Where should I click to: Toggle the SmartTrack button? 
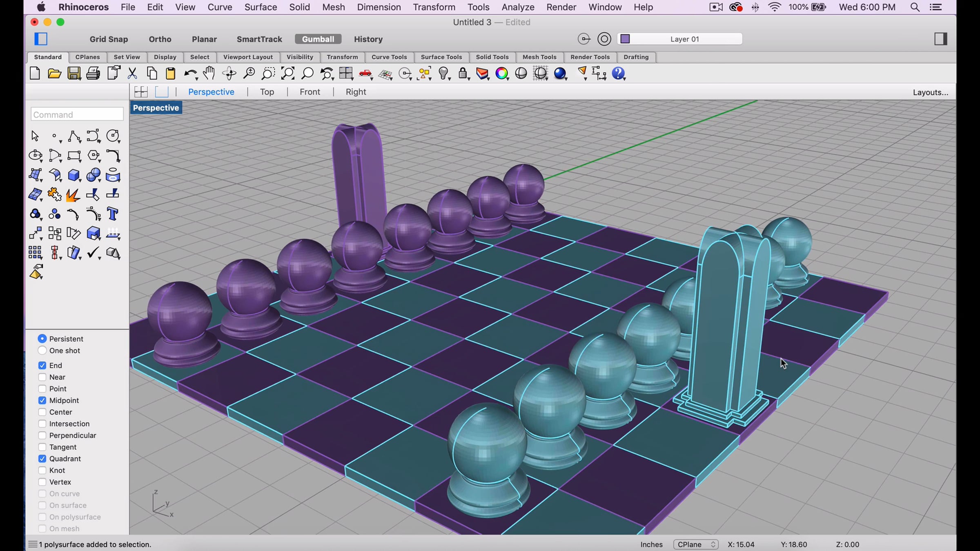[x=259, y=39]
